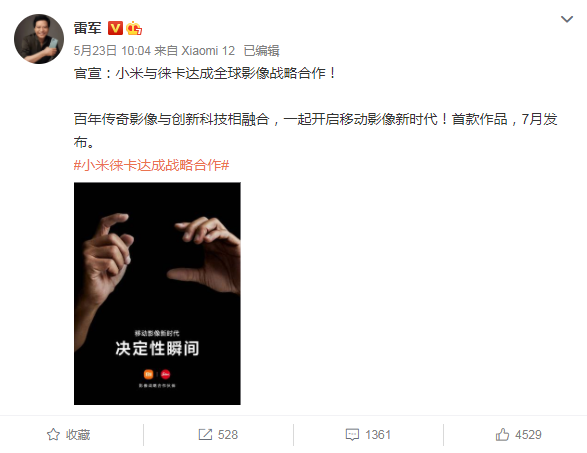Open hashtag #小米徕卡达成战略合作#
This screenshot has width=587, height=453.
click(x=151, y=165)
